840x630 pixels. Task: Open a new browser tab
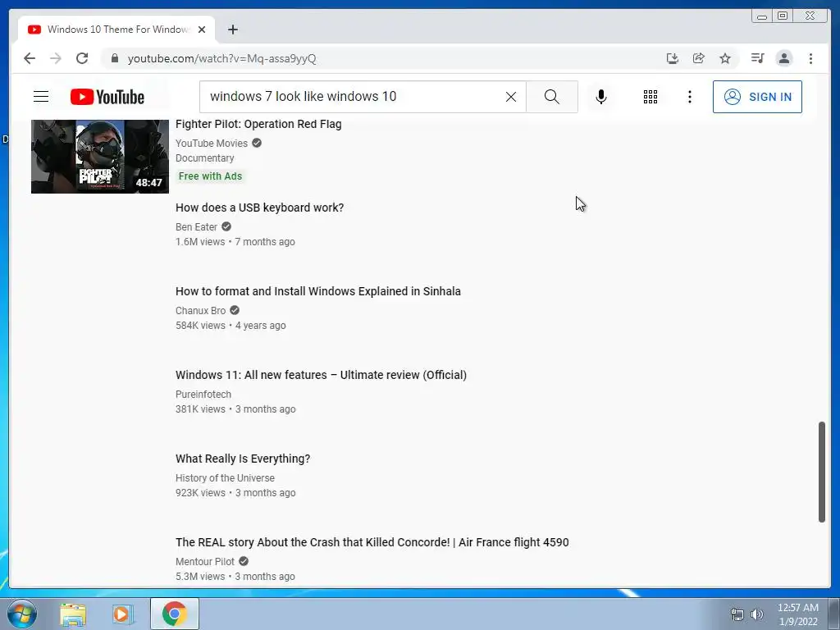232,30
